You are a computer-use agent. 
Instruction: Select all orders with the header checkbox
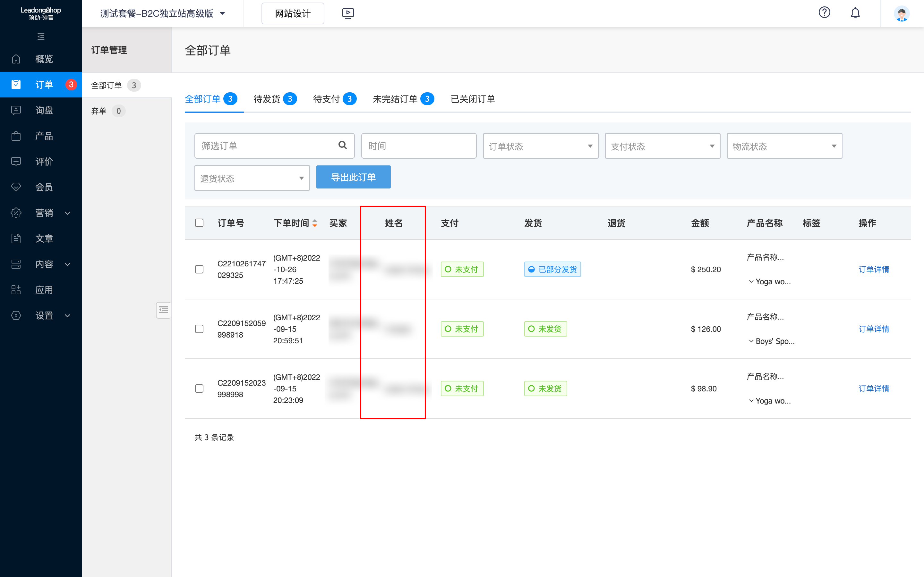click(x=199, y=223)
